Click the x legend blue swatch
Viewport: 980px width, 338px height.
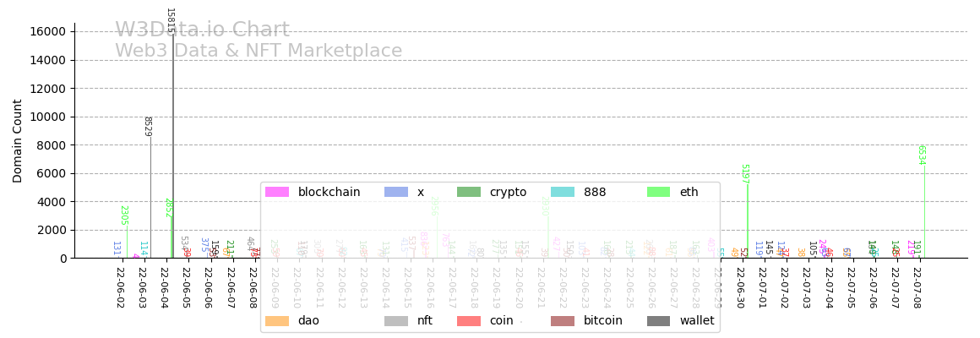(x=396, y=192)
